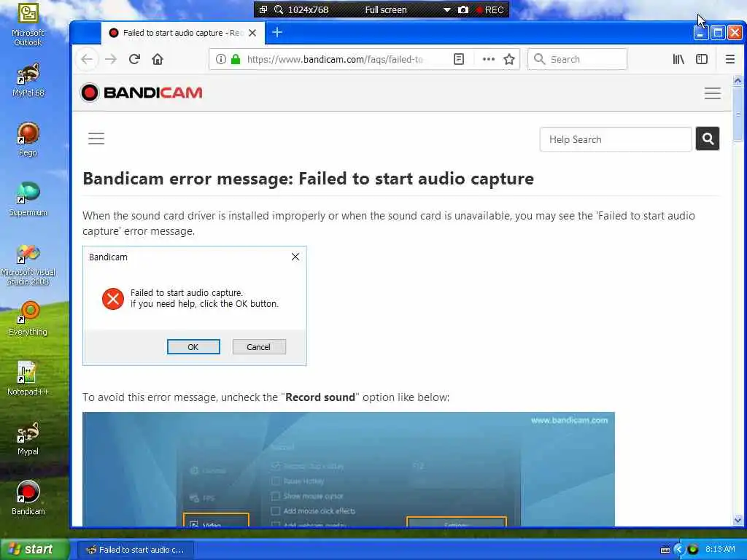Click the tray expand arrow icon

[x=678, y=550]
